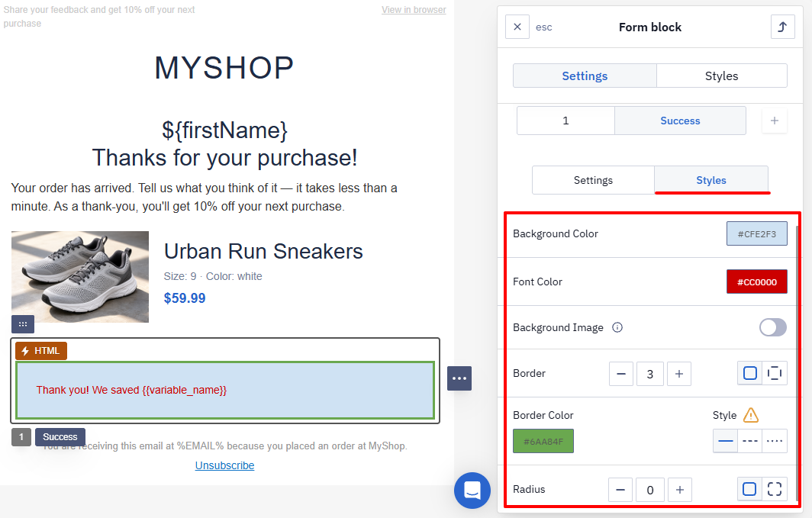Select uniform corner radius icon

pyautogui.click(x=749, y=489)
